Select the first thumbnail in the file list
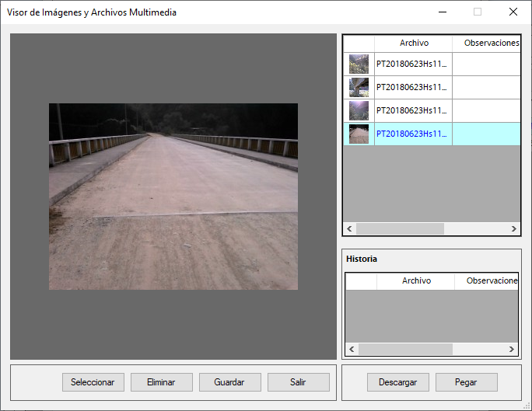This screenshot has width=532, height=411. [359, 64]
